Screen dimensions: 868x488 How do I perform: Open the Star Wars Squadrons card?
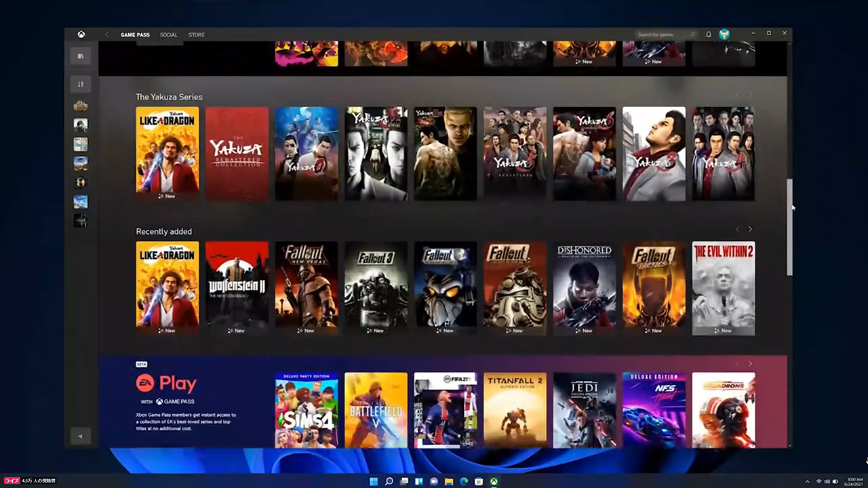724,410
